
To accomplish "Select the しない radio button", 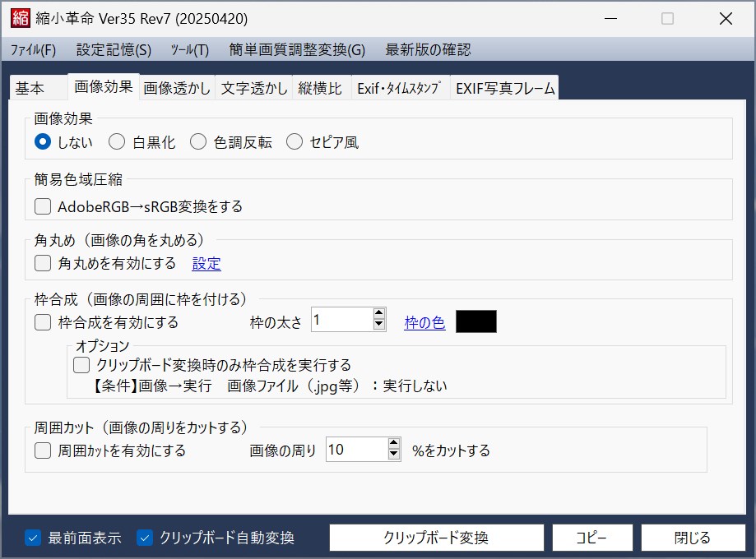I will (x=43, y=141).
